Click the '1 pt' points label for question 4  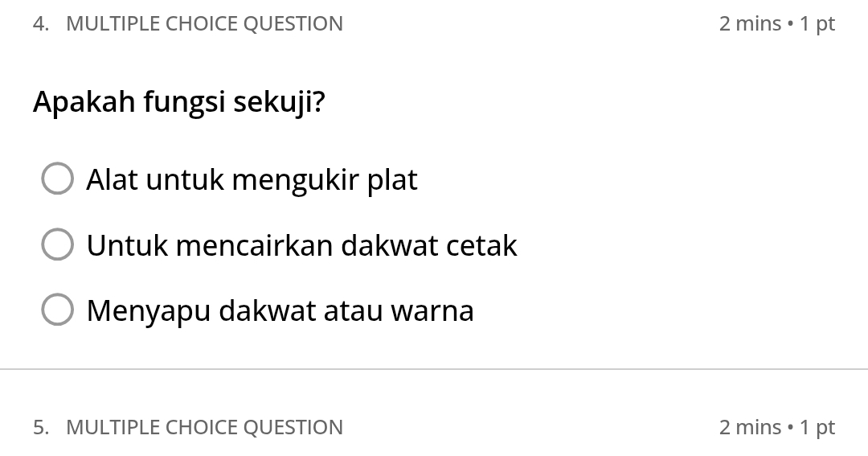click(x=817, y=24)
